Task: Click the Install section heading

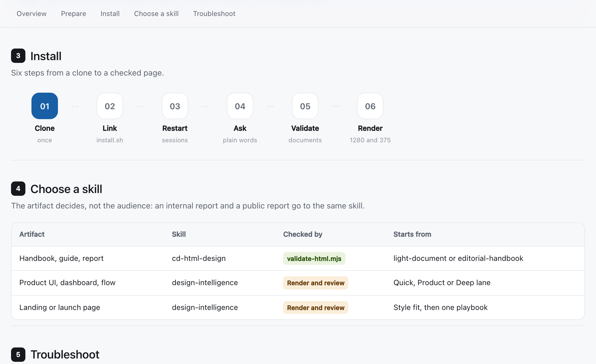Action: [x=46, y=56]
